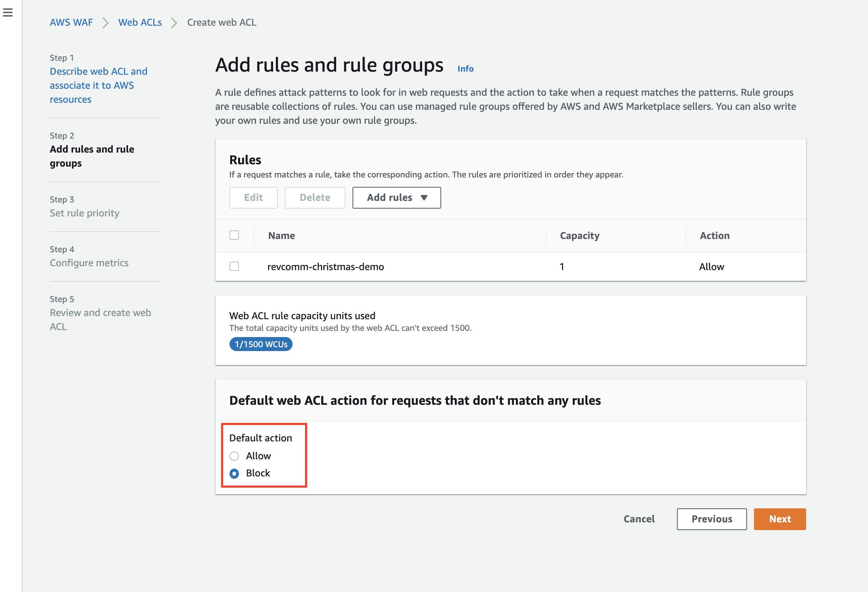Select the Allow default action radio
The height and width of the screenshot is (592, 868).
tap(234, 456)
